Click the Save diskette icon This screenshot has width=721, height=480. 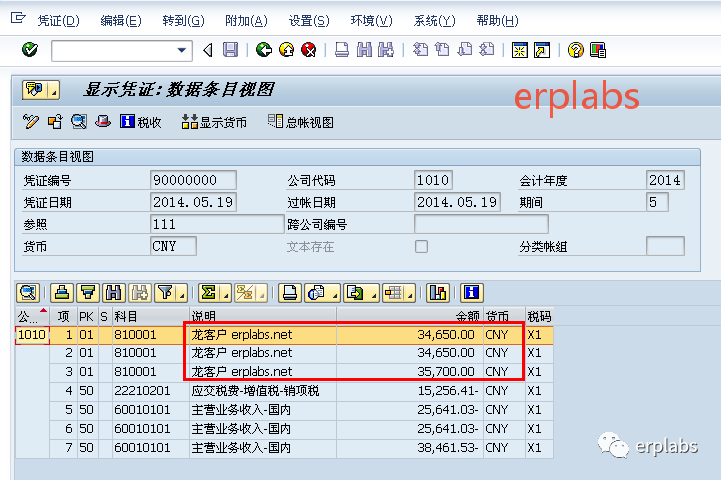tap(230, 50)
